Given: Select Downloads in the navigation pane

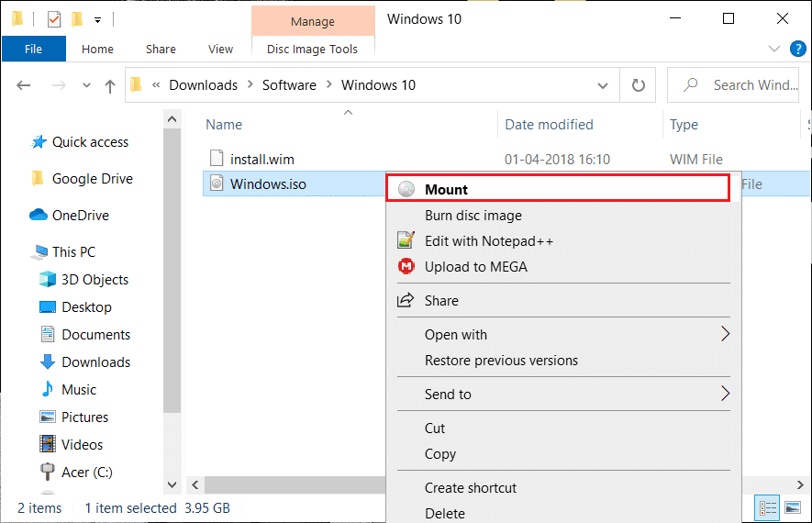Looking at the screenshot, I should (x=95, y=362).
